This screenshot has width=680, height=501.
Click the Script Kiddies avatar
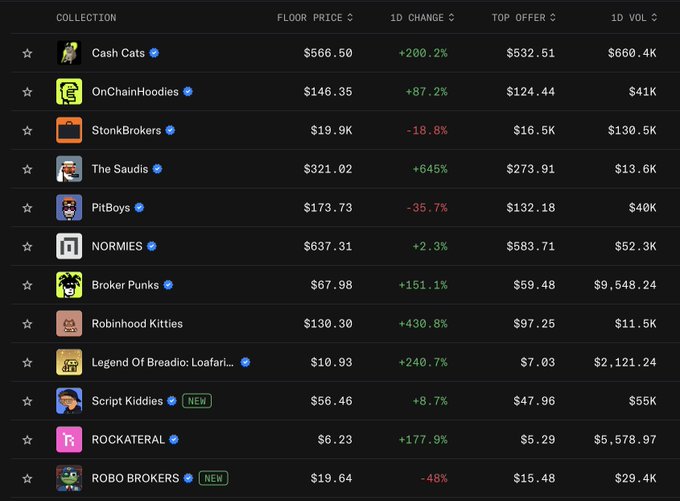point(69,400)
